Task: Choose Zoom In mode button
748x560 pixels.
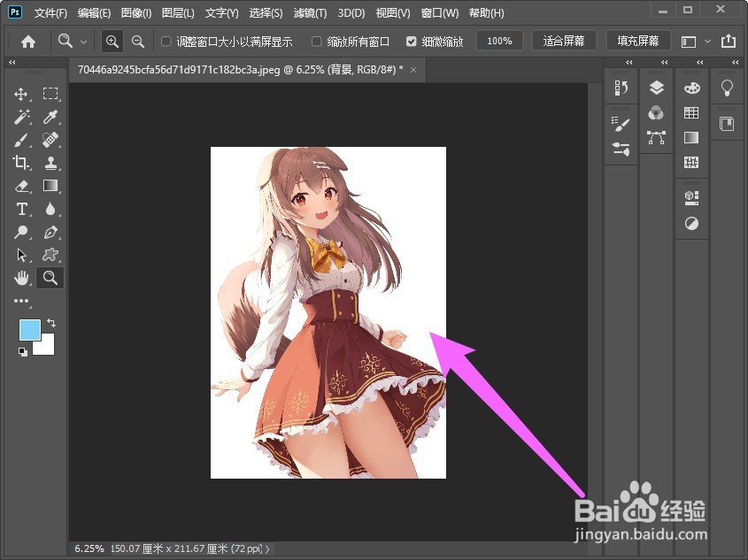Action: click(112, 42)
